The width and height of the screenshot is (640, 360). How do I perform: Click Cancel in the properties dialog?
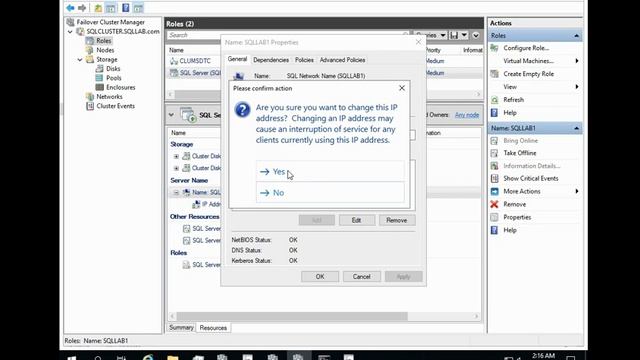362,276
